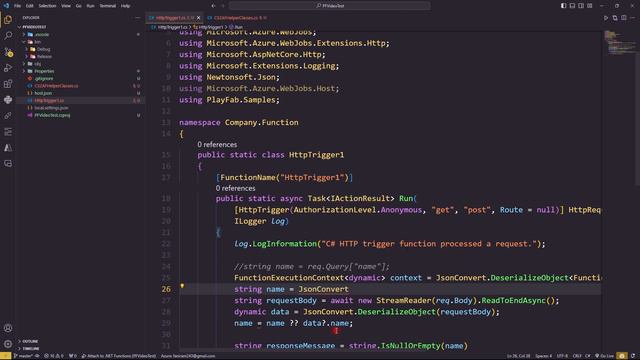The height and width of the screenshot is (360, 640).
Task: Click the Ln, Col position in status bar
Action: pyautogui.click(x=518, y=356)
